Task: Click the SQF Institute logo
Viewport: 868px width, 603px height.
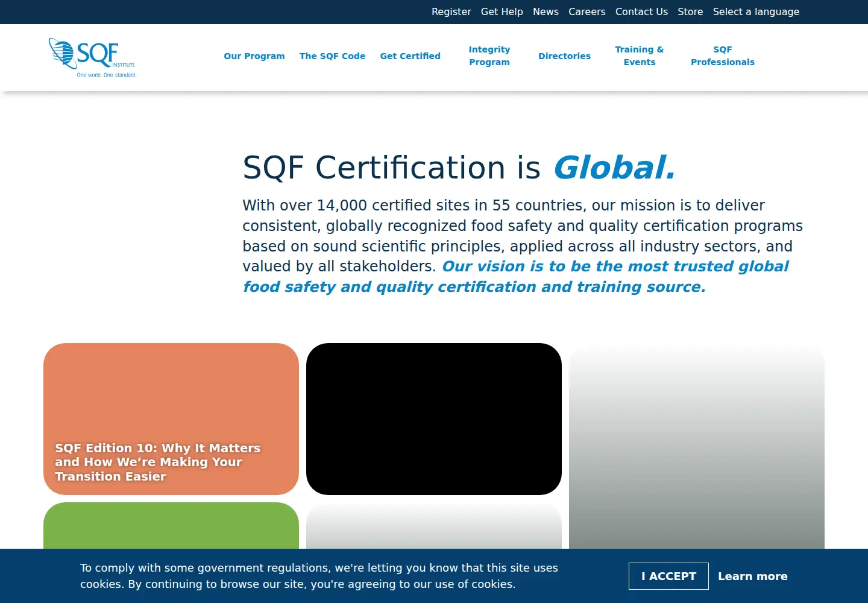Action: [93, 58]
